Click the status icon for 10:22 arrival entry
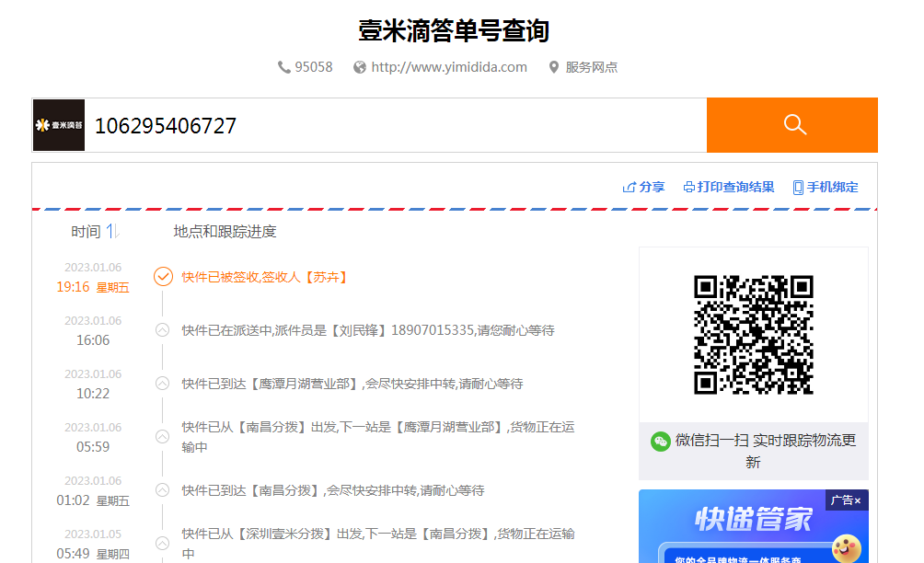The image size is (924, 563). 163,384
